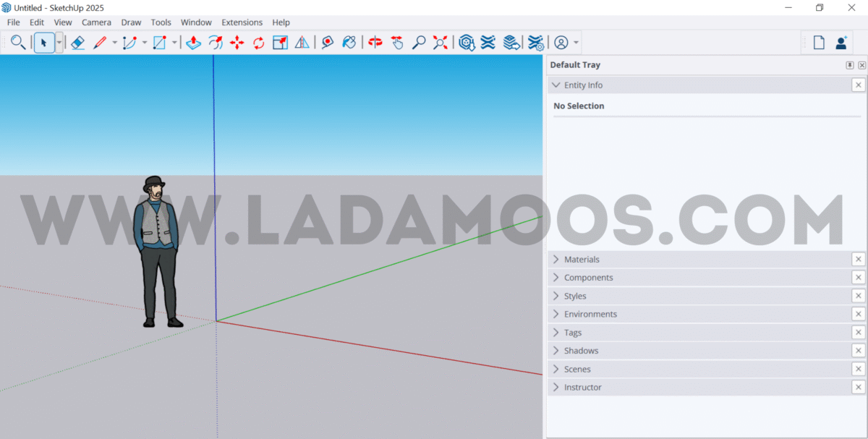The width and height of the screenshot is (868, 439).
Task: Activate the Move tool
Action: pos(237,43)
